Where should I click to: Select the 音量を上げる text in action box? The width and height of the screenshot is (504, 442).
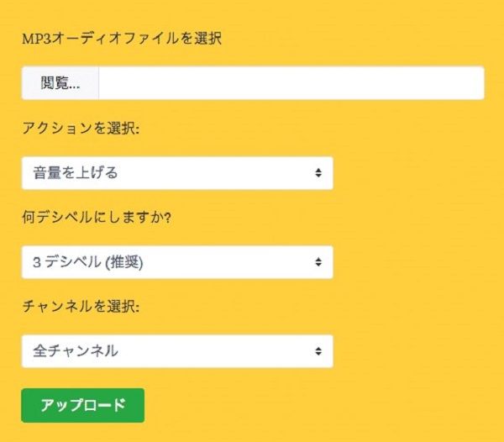click(x=76, y=173)
